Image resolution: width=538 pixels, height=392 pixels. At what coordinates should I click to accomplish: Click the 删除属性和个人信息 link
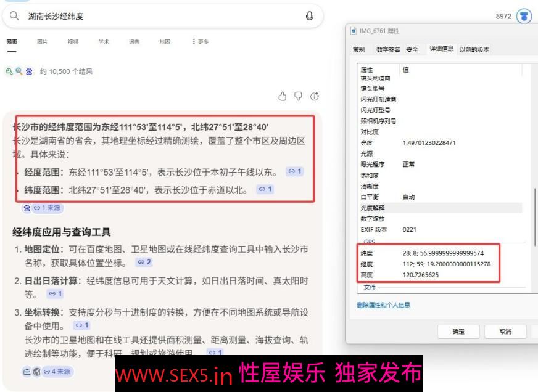pyautogui.click(x=383, y=305)
